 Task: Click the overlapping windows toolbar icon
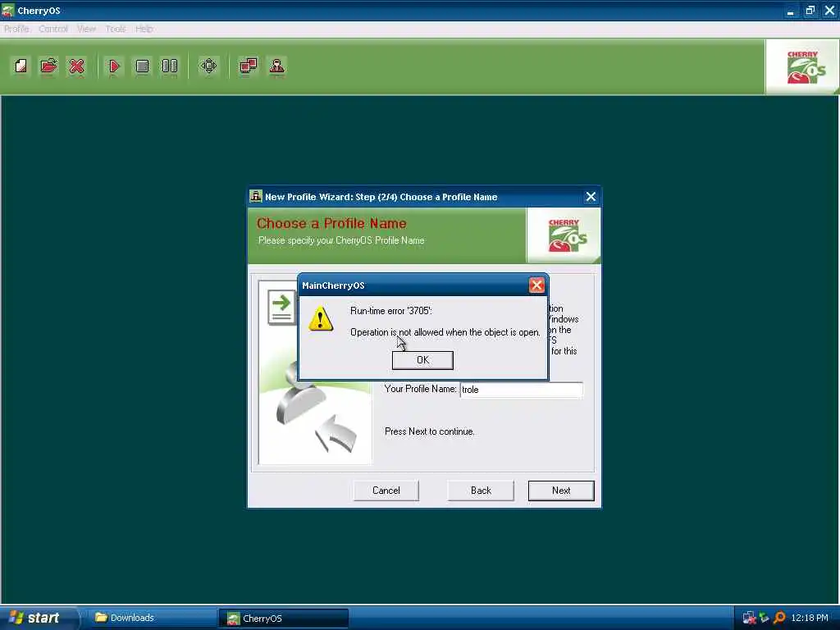point(248,66)
